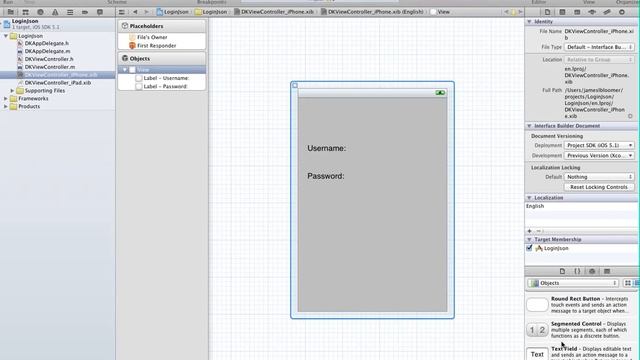The height and width of the screenshot is (360, 640).
Task: Open the Issue navigator warning icon
Action: 55,12
